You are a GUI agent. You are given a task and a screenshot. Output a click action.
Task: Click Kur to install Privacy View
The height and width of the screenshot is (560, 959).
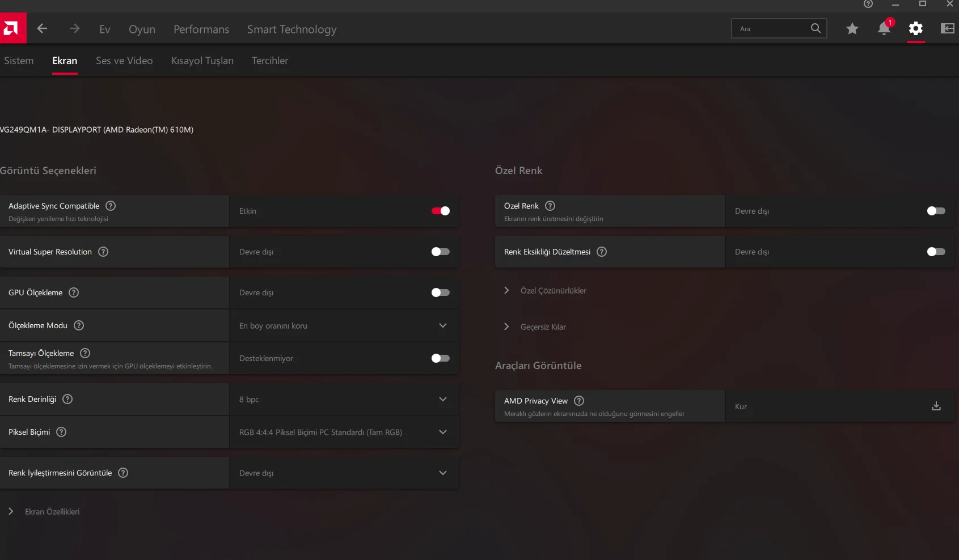point(741,406)
